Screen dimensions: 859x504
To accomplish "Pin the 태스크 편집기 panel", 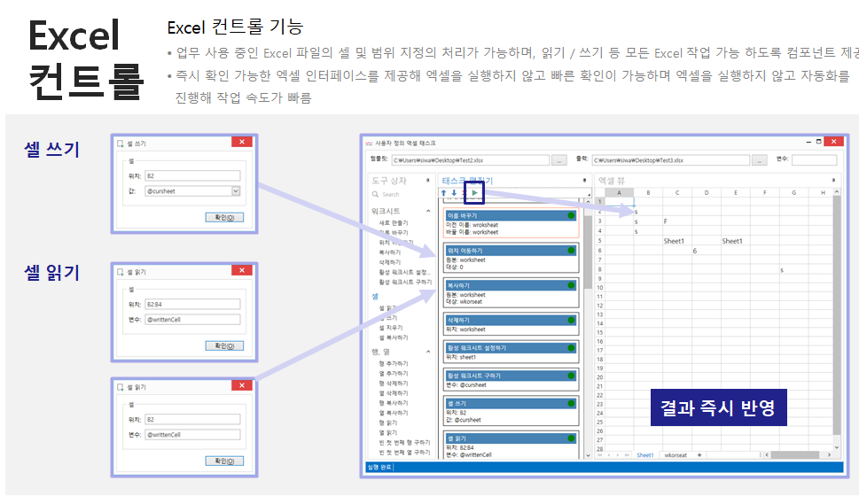I will (x=584, y=180).
